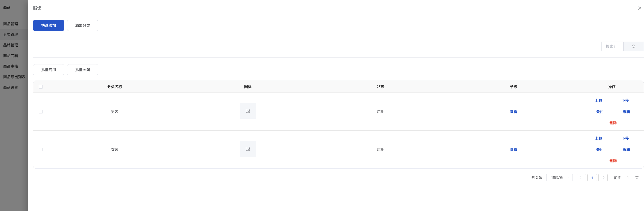Click the 添加分类 button
Screen dimensions: 644x211
83,25
